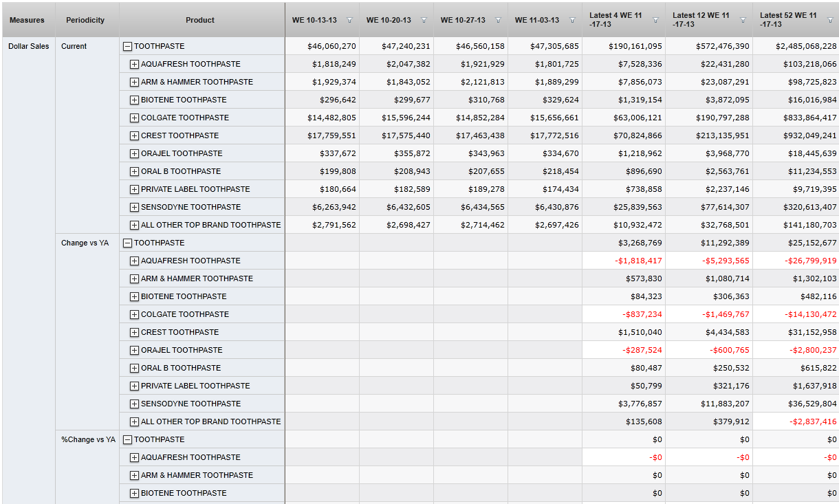Click the Periodicity column header

(85, 21)
